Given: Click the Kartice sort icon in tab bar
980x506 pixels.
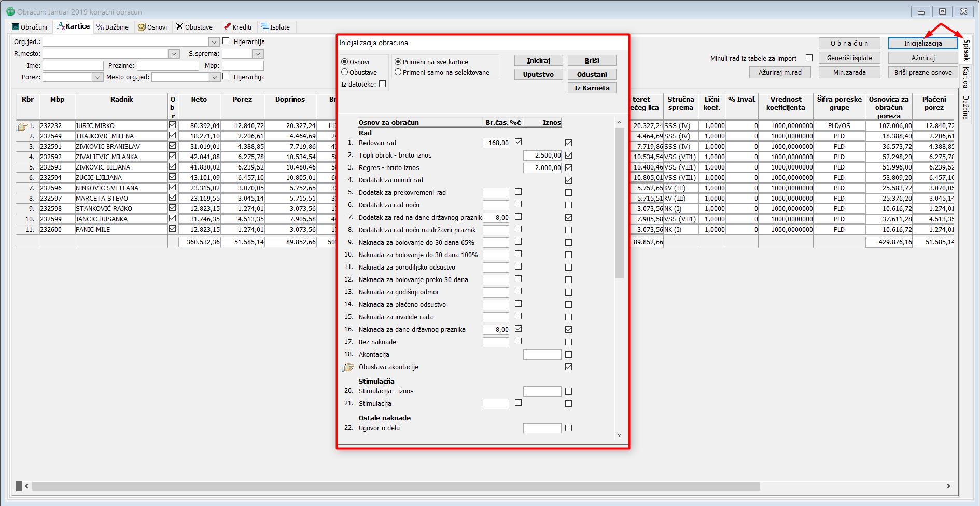Looking at the screenshot, I should click(61, 26).
